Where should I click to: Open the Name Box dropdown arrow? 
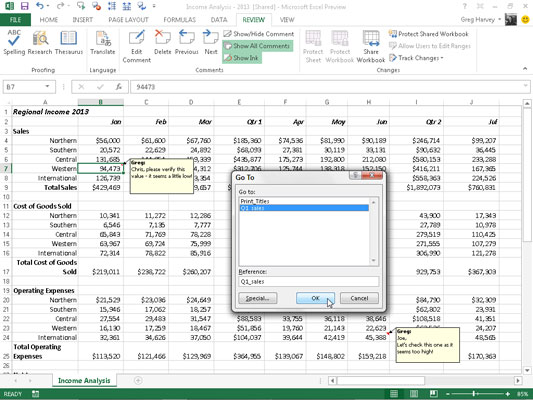pyautogui.click(x=47, y=87)
